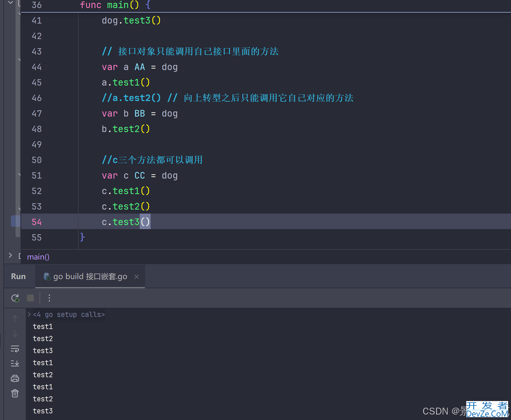Click on b.test2() call

[x=126, y=129]
